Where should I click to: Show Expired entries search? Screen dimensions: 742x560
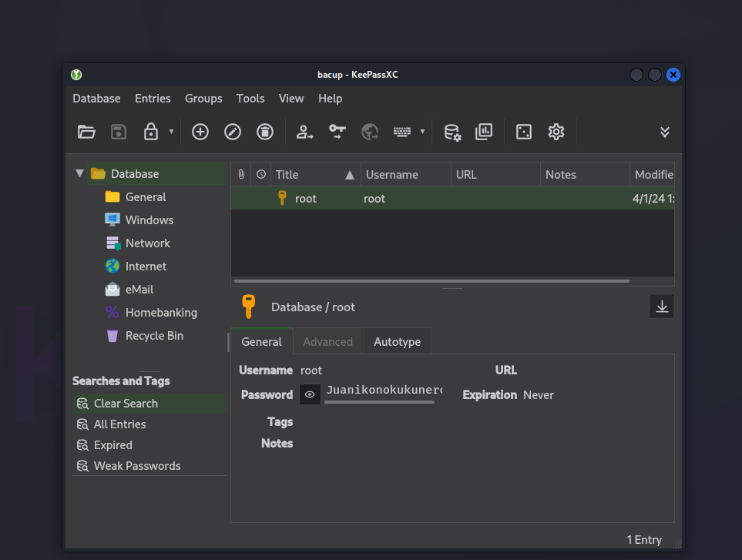coord(149,445)
